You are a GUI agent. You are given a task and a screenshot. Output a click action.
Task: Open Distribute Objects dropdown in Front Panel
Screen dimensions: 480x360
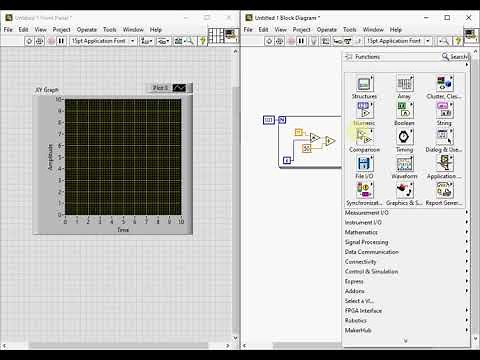[163, 41]
